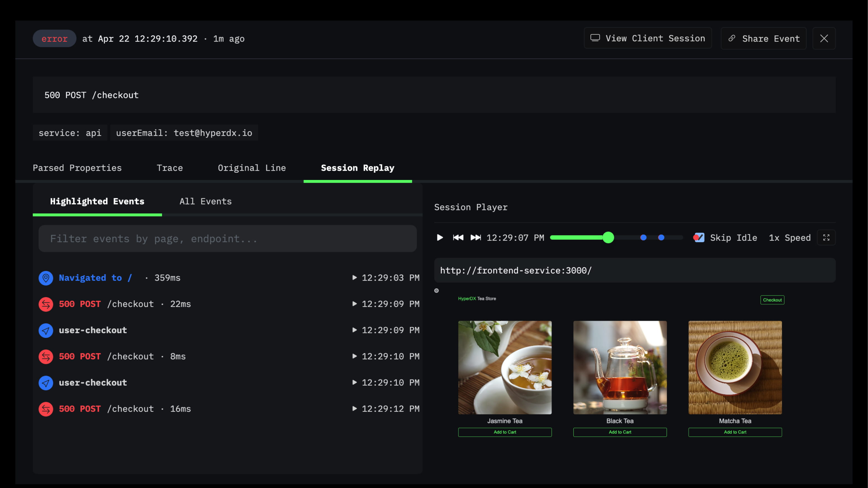
Task: Change the 1x Speed playback setting
Action: click(x=790, y=238)
